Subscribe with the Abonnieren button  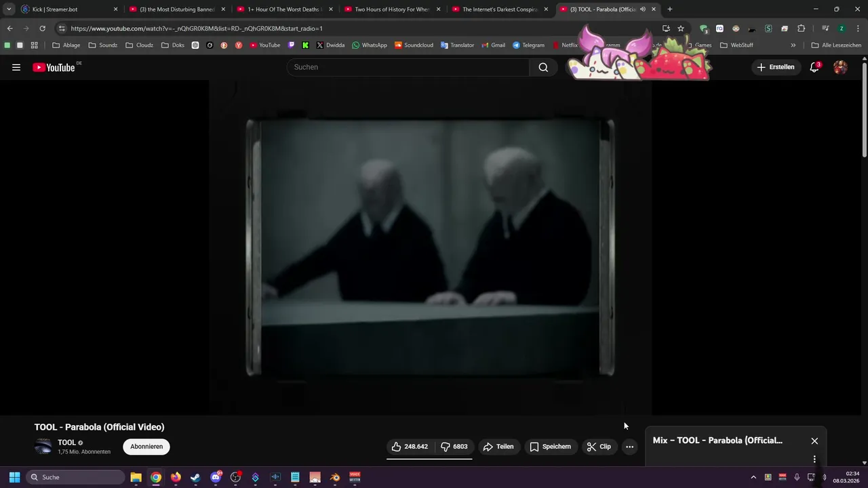[x=146, y=447]
